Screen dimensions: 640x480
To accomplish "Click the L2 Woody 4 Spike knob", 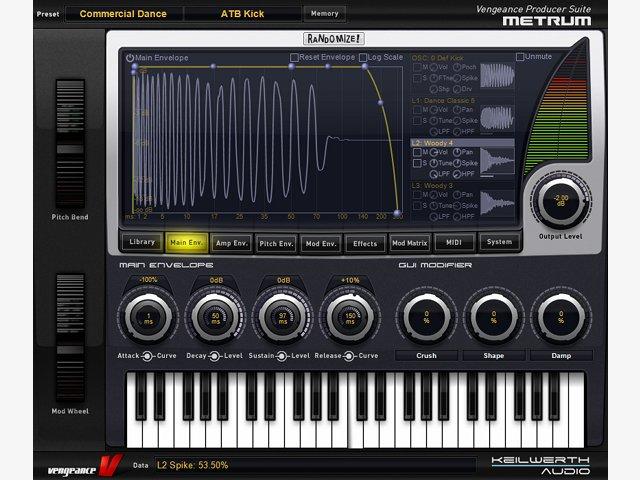I will pyautogui.click(x=457, y=163).
